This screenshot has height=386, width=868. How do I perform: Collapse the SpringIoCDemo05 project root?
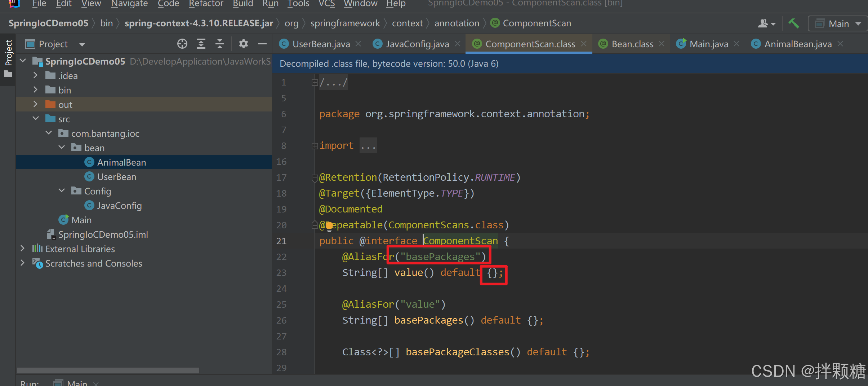tap(23, 61)
